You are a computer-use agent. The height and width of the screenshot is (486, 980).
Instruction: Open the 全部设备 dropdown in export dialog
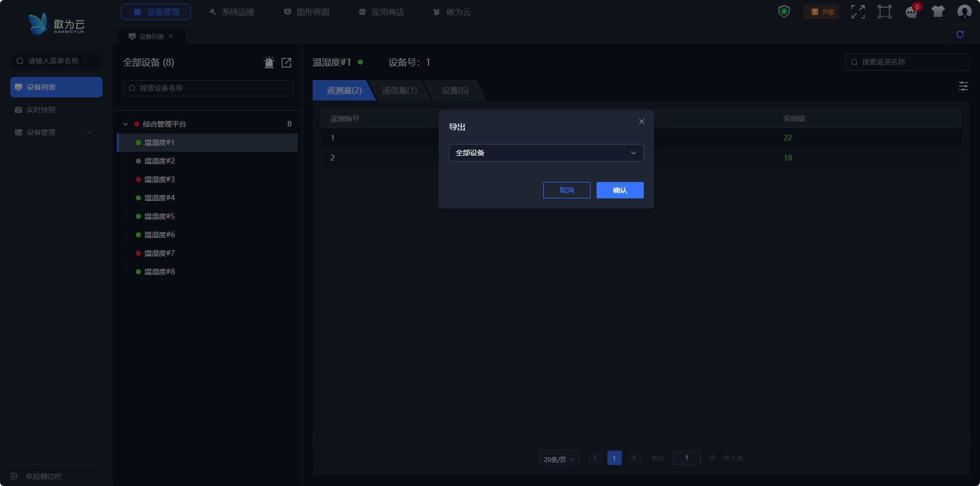pyautogui.click(x=546, y=153)
